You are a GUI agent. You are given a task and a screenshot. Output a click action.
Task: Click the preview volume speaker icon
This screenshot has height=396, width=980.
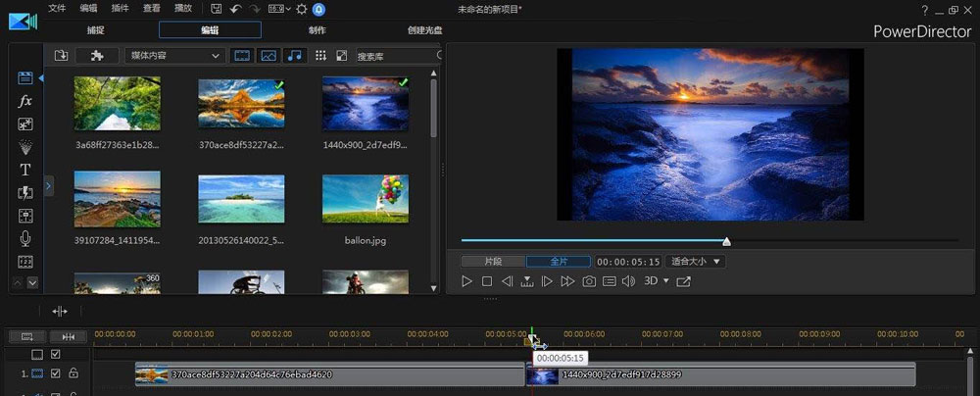click(x=628, y=281)
